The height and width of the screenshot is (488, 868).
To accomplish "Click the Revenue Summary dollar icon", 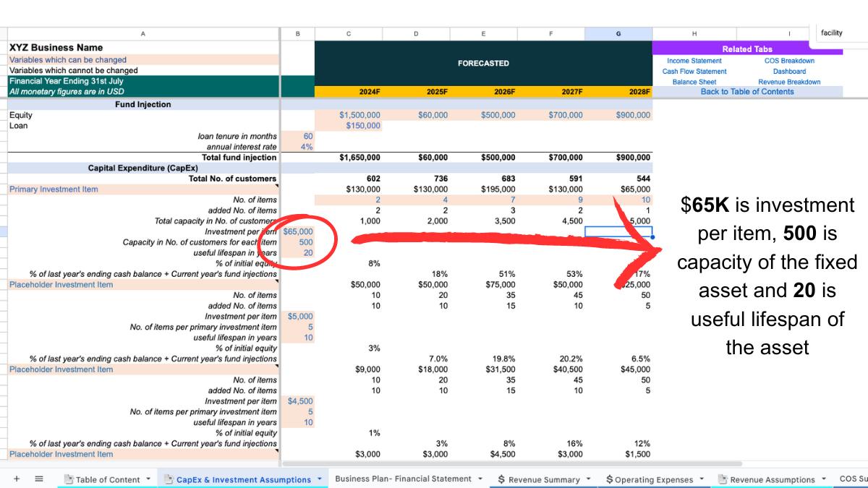I will pyautogui.click(x=501, y=479).
